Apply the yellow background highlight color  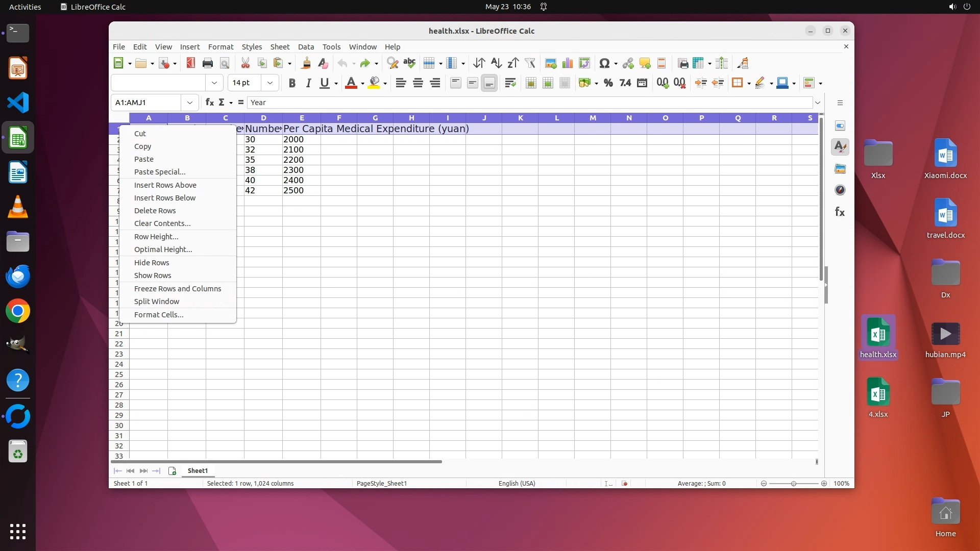(x=374, y=83)
